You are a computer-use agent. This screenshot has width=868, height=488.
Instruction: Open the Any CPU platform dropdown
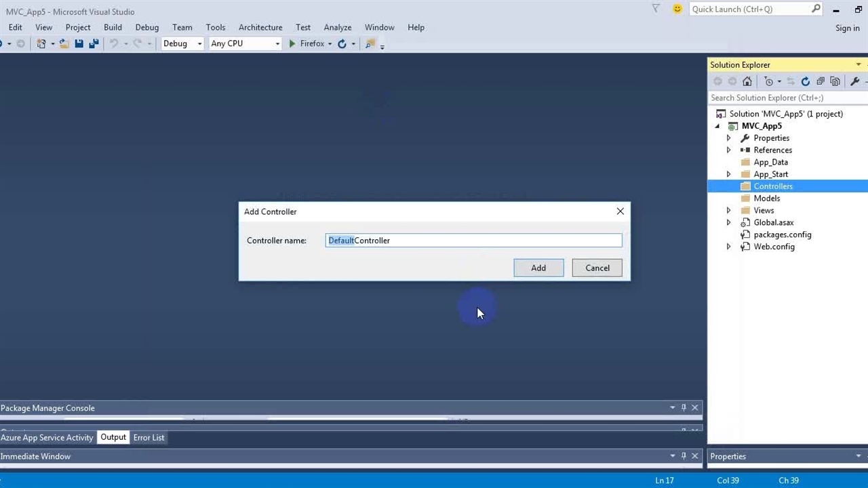[x=245, y=43]
